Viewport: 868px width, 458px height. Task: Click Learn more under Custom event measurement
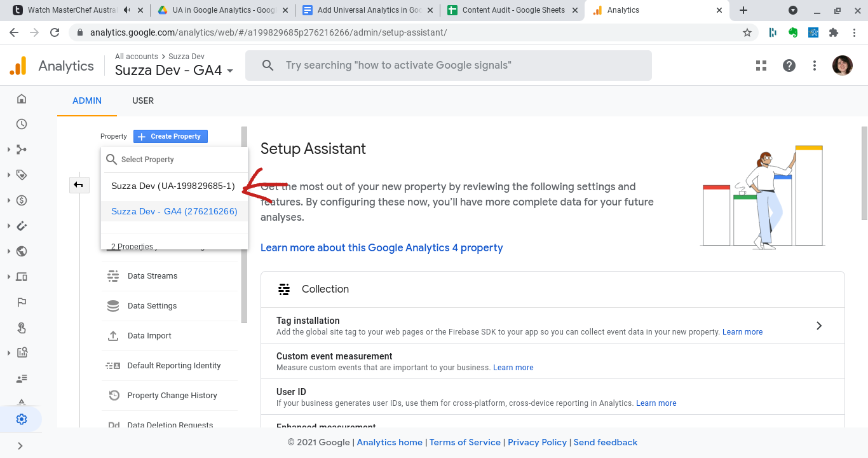tap(513, 368)
